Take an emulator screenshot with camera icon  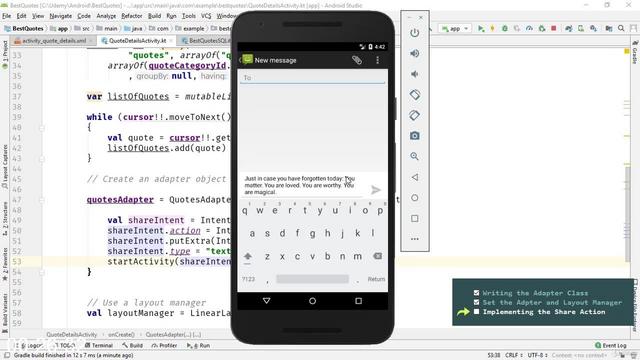[414, 136]
